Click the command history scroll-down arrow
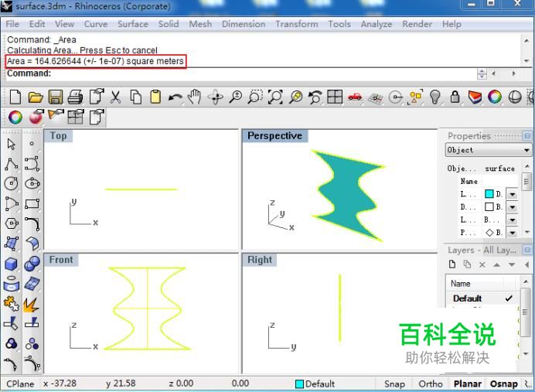Screen dimensions: 535x392 [526, 61]
